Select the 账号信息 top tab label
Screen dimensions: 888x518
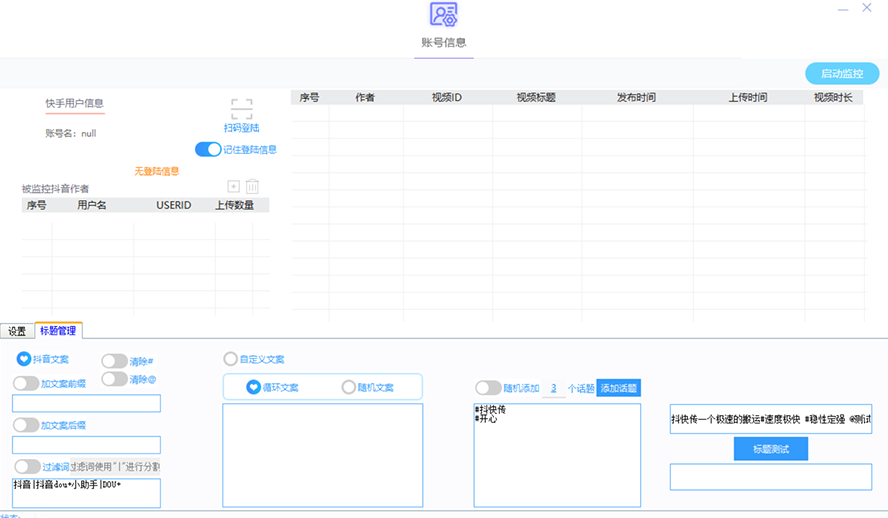[x=443, y=42]
